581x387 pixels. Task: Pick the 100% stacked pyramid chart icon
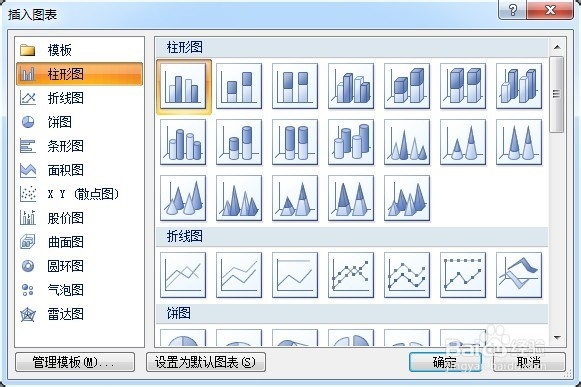click(x=351, y=198)
